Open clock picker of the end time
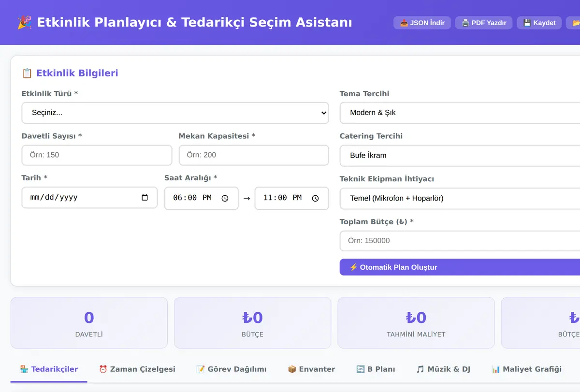 pos(315,198)
